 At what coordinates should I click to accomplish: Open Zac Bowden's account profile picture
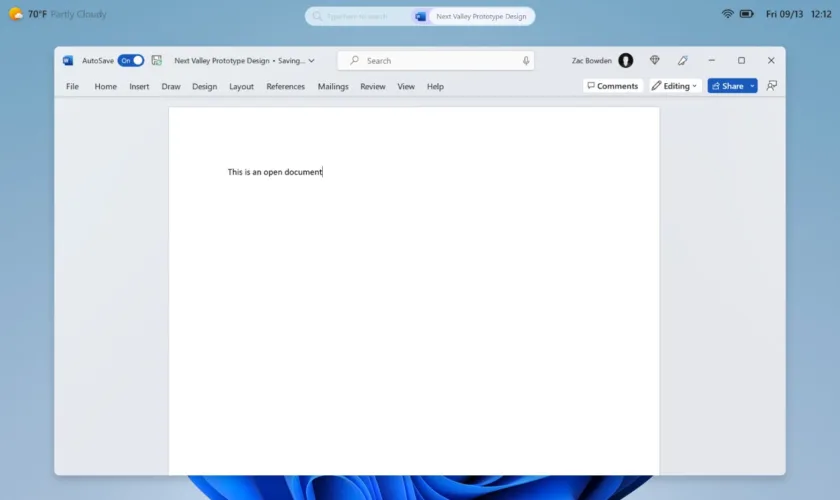(626, 61)
